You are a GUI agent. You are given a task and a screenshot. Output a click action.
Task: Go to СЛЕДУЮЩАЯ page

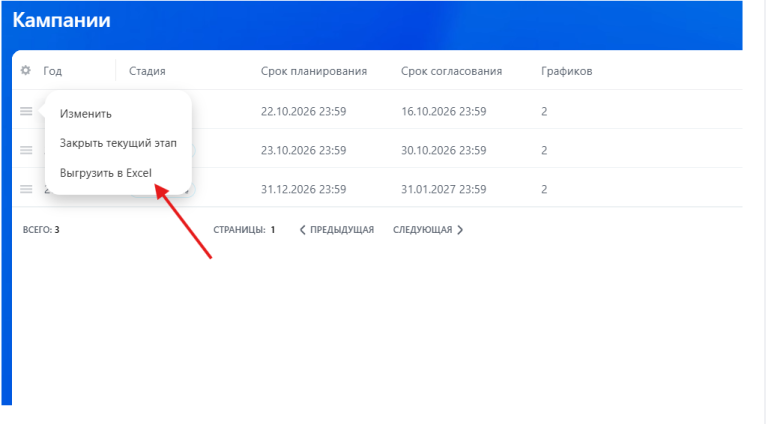coord(428,230)
